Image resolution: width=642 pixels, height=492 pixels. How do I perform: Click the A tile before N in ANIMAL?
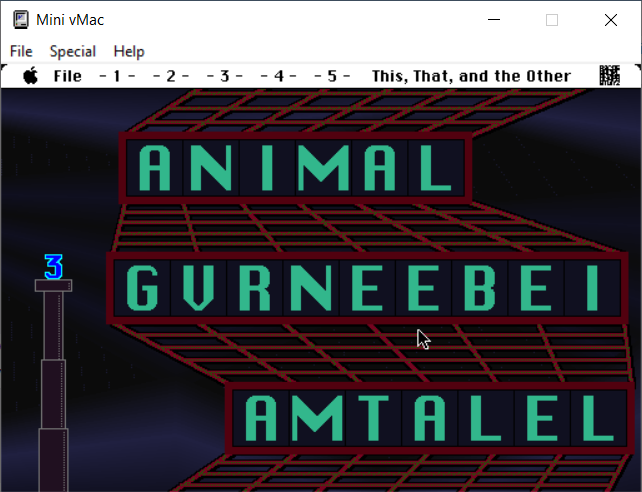[155, 168]
